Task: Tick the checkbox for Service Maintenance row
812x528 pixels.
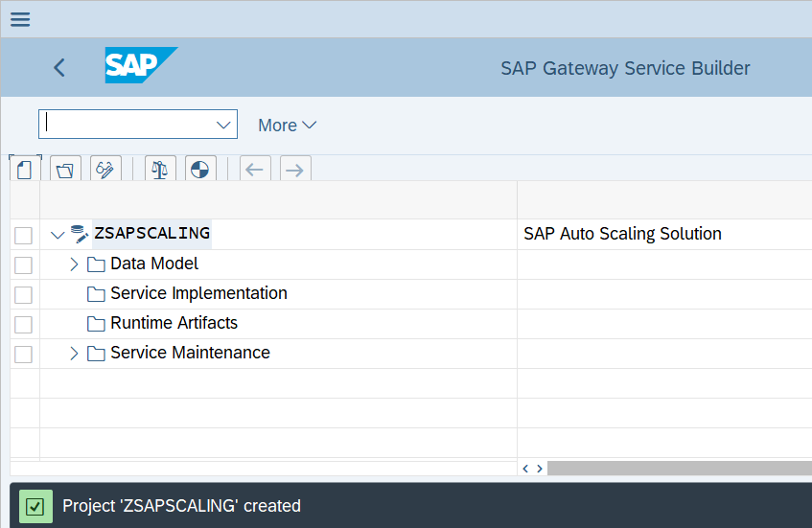Action: click(x=23, y=354)
